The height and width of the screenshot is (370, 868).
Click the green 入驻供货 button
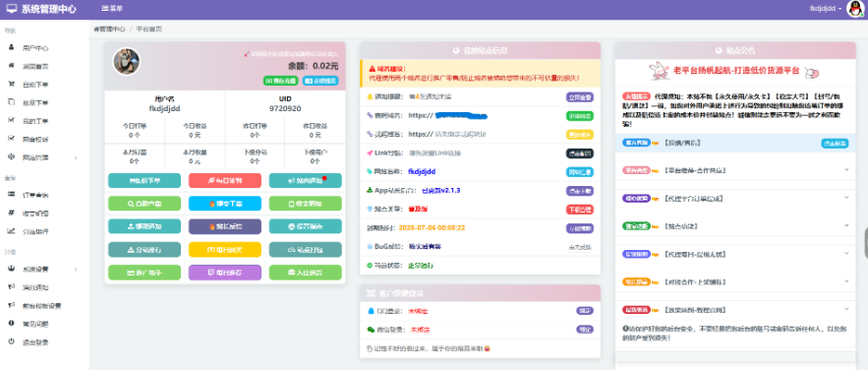(x=306, y=273)
